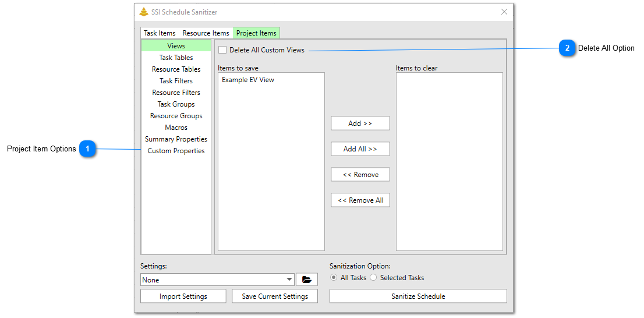Choose Summary Properties option
Viewport: 644px width, 318px height.
pos(176,139)
